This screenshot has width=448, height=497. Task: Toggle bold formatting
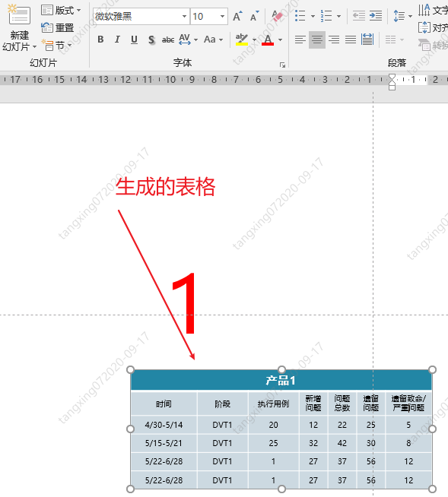click(100, 40)
